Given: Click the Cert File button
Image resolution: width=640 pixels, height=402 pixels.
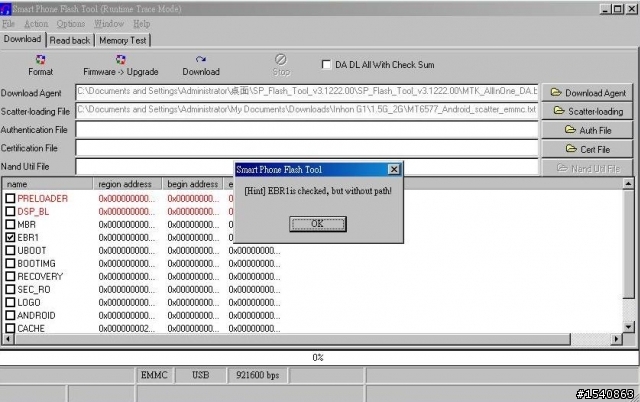Looking at the screenshot, I should click(x=587, y=149).
